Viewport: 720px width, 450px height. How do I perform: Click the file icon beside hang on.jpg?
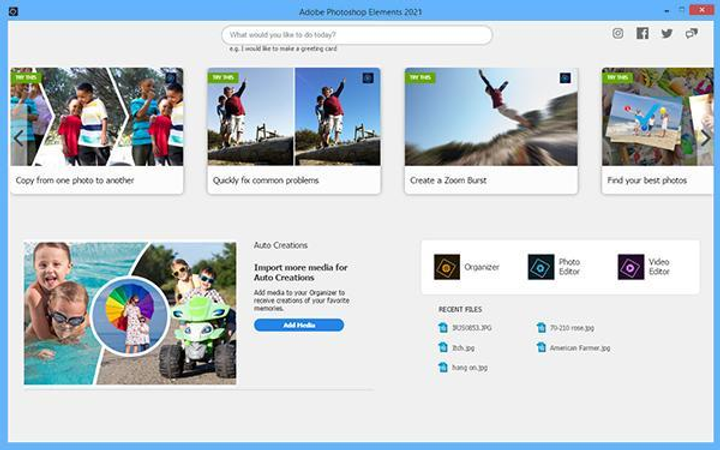click(x=443, y=367)
